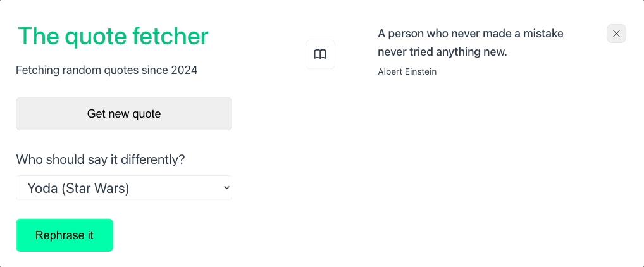Screen dimensions: 644x267
Task: Dismiss the quote with the X icon
Action: pos(616,34)
